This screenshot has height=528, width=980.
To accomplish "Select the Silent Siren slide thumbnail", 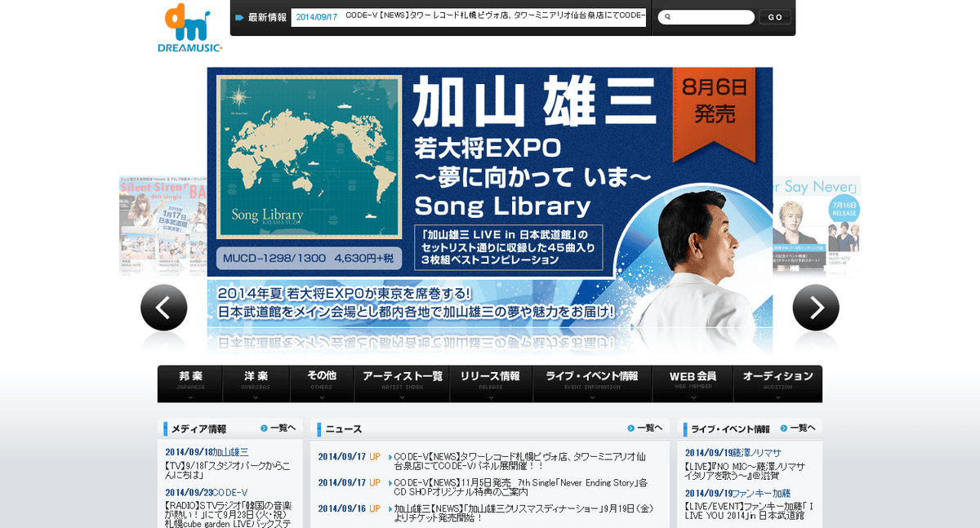I will click(163, 226).
